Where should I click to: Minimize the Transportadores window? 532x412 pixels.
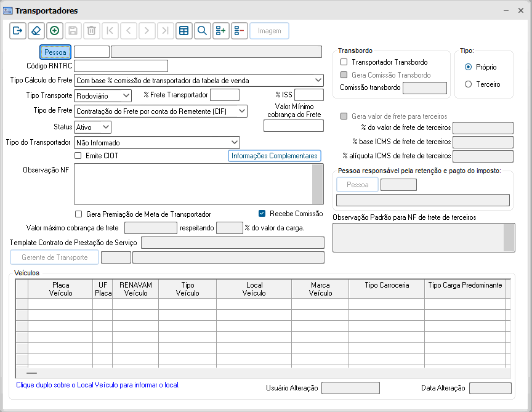(x=506, y=10)
